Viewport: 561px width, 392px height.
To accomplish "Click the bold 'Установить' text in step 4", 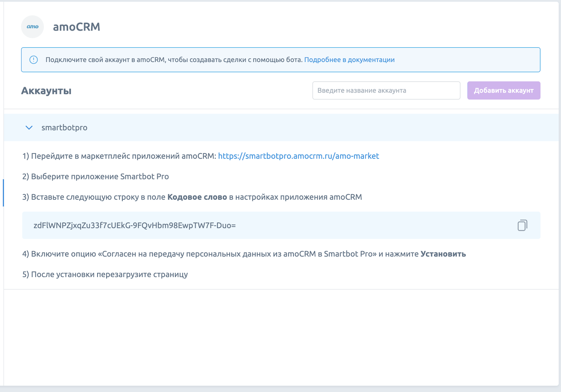I will click(x=443, y=254).
